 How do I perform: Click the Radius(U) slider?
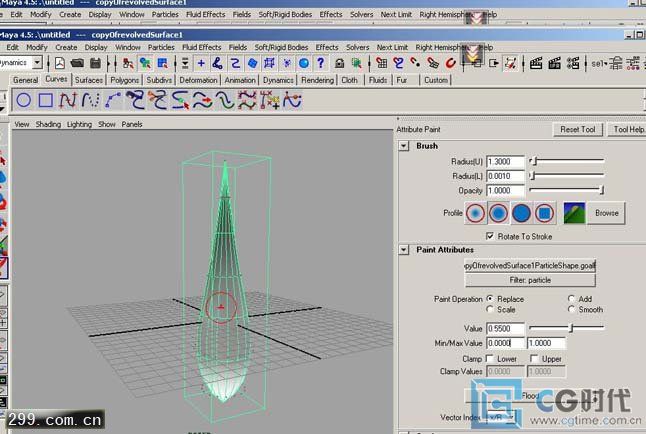566,161
